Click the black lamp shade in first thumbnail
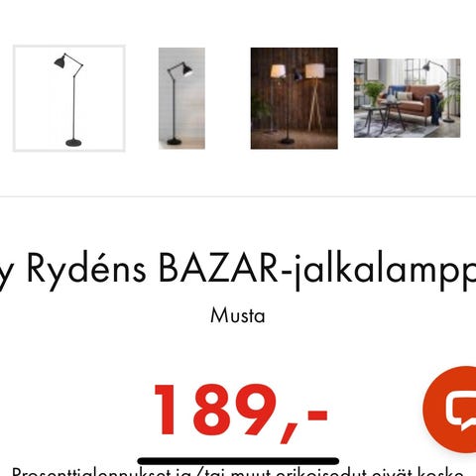The image size is (476, 476). click(60, 61)
